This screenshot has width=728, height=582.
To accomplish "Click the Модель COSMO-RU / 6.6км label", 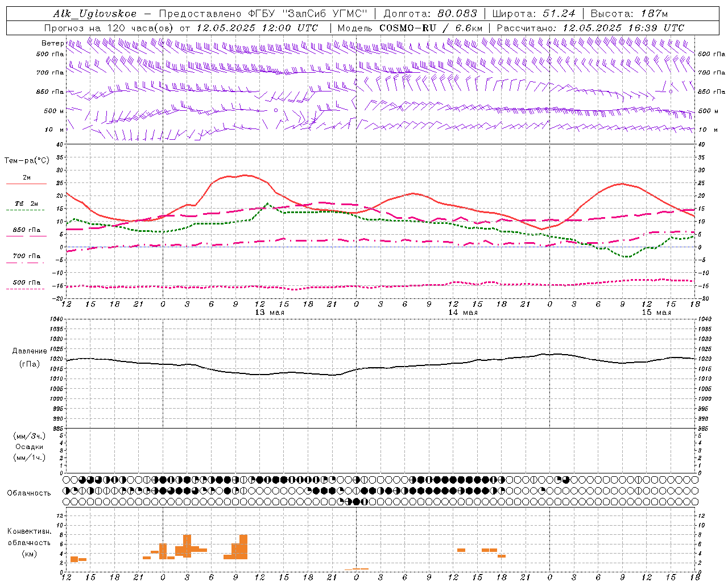I will click(x=409, y=28).
